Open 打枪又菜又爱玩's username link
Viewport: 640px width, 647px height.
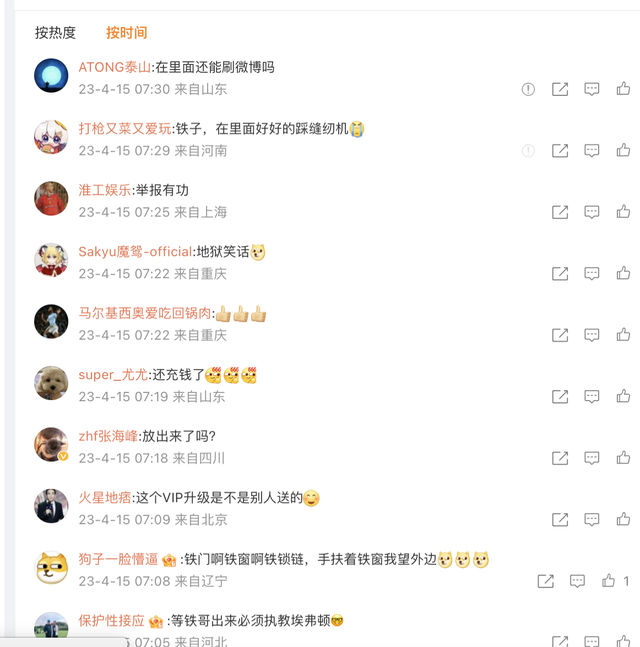click(x=125, y=129)
